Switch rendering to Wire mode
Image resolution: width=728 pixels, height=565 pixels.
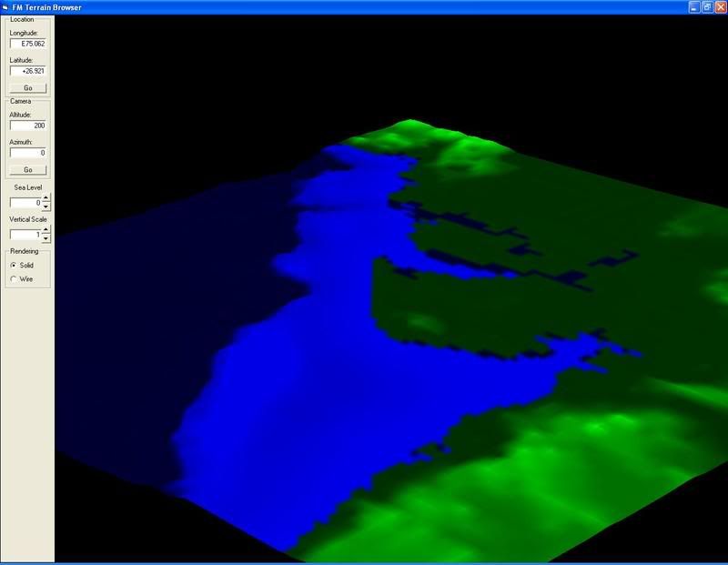(x=13, y=278)
